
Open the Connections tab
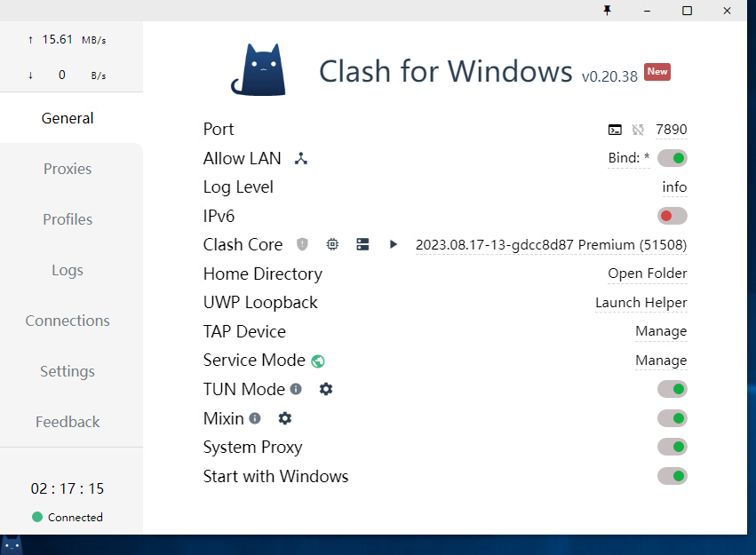(x=68, y=321)
